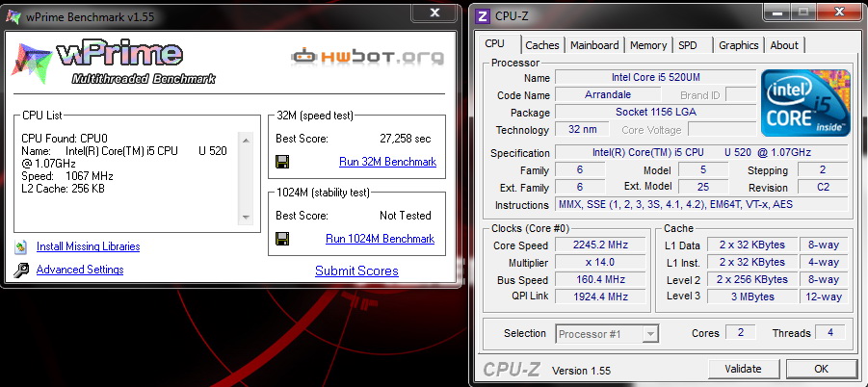Image resolution: width=868 pixels, height=387 pixels.
Task: Switch to the Caches tab
Action: [542, 45]
